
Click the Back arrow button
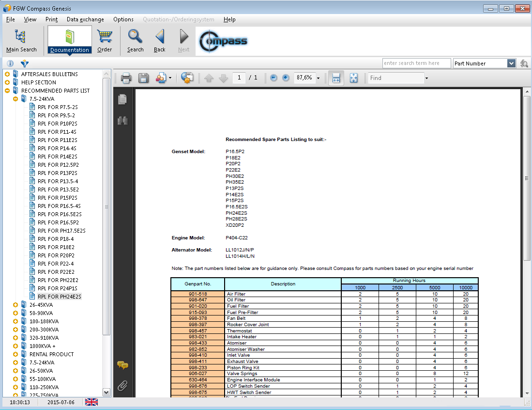tap(160, 40)
